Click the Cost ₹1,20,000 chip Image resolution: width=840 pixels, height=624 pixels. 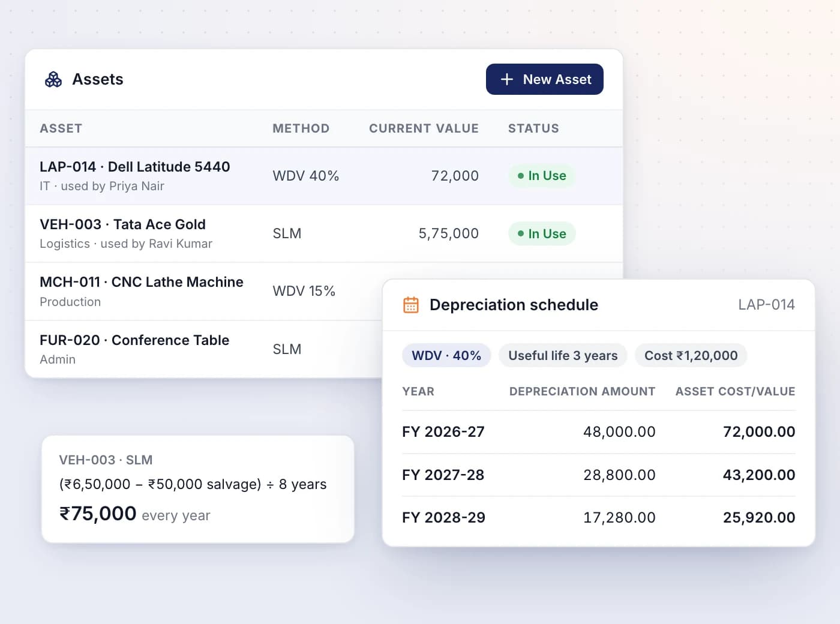pos(691,355)
